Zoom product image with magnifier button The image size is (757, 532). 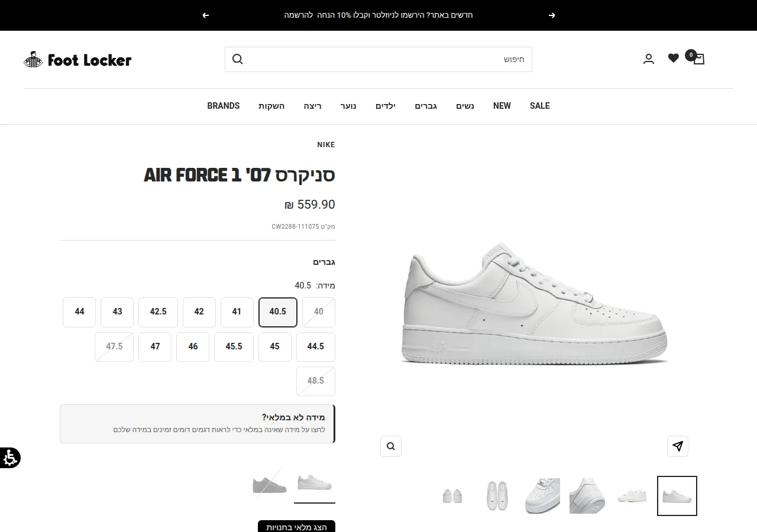(x=391, y=446)
